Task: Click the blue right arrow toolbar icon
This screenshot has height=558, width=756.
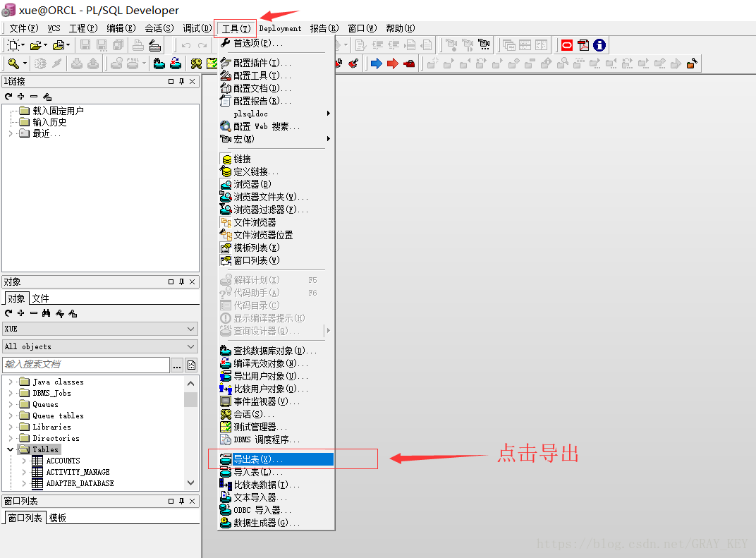Action: 377,63
